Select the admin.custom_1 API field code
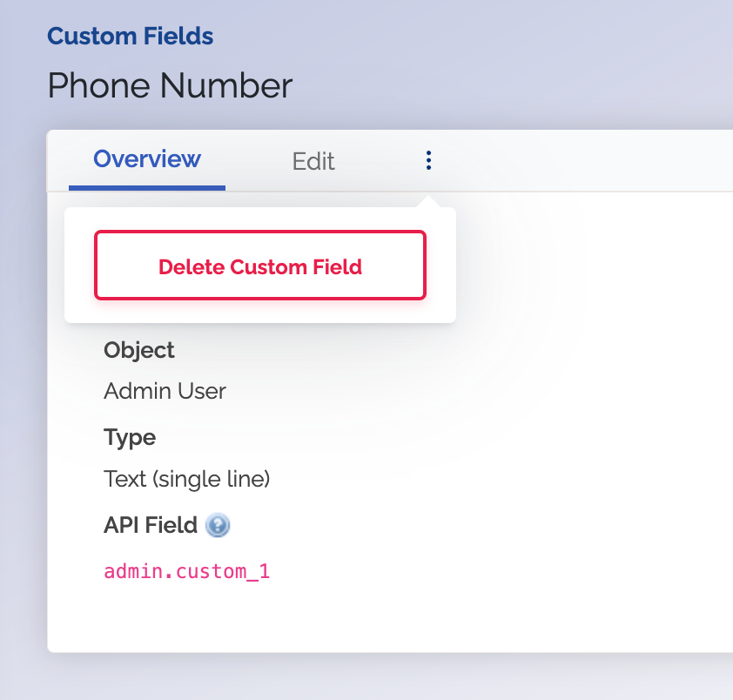This screenshot has height=700, width=733. point(186,571)
